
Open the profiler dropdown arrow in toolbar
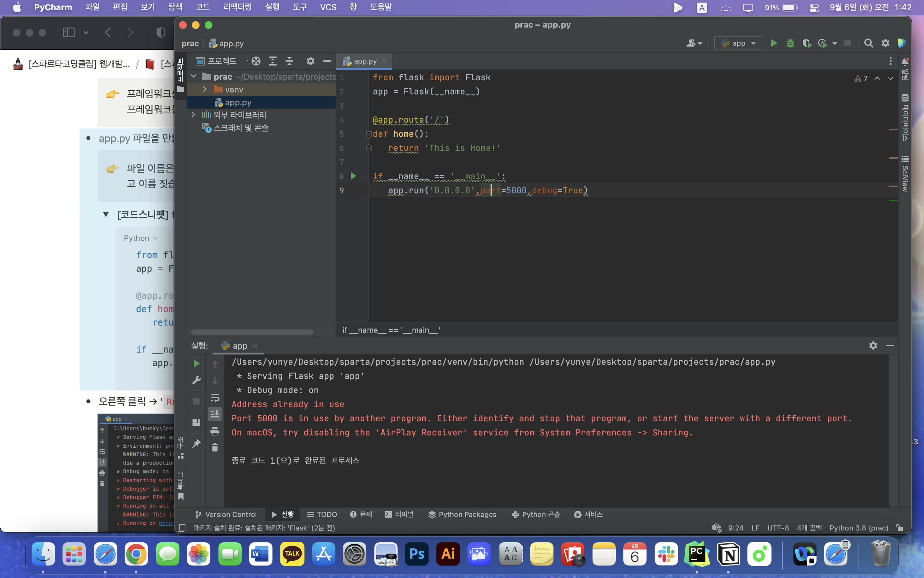[835, 43]
